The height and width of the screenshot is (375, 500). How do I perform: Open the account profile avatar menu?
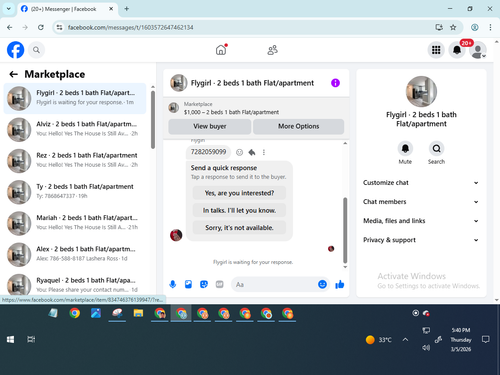coord(478,50)
